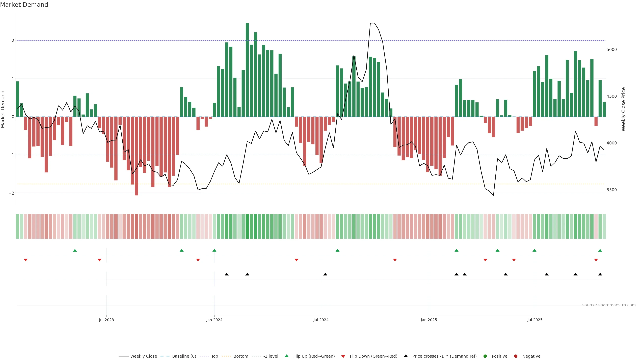Click the Jan 2025 axis label
This screenshot has width=644, height=362.
pyautogui.click(x=429, y=320)
